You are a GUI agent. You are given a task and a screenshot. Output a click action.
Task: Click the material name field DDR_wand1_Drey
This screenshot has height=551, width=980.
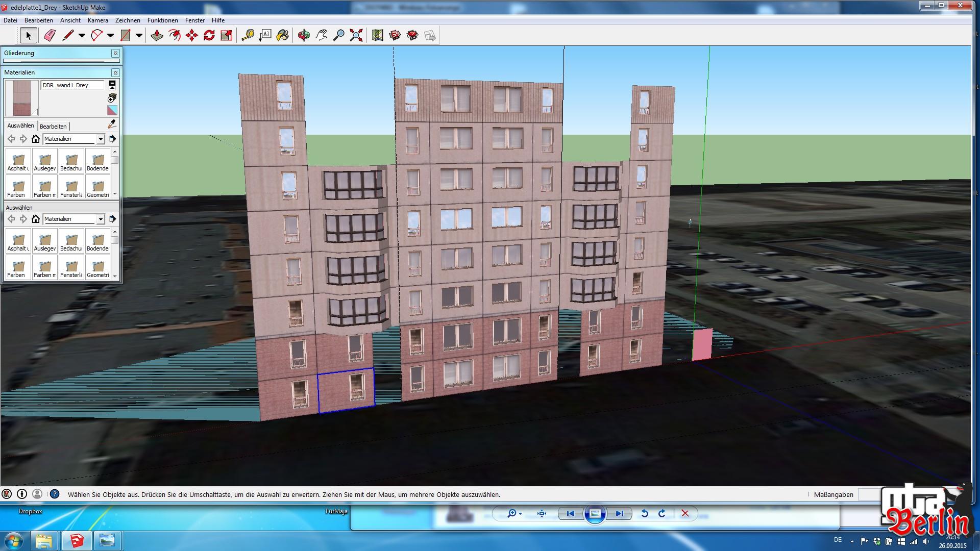coord(72,85)
